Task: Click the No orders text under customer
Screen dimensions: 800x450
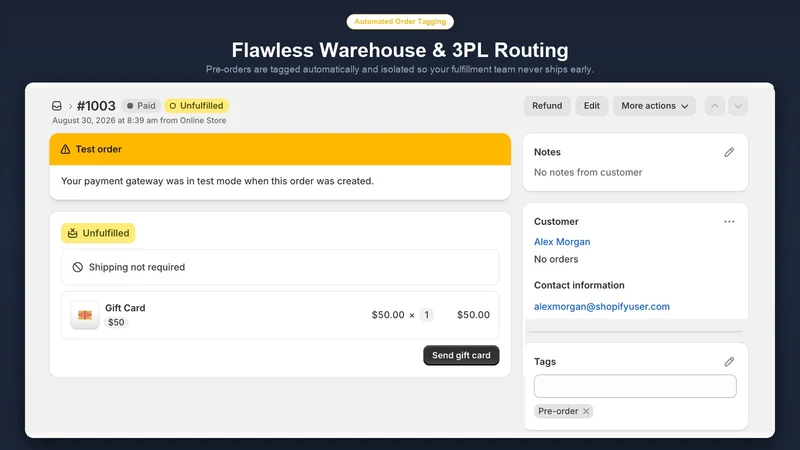Action: (556, 259)
